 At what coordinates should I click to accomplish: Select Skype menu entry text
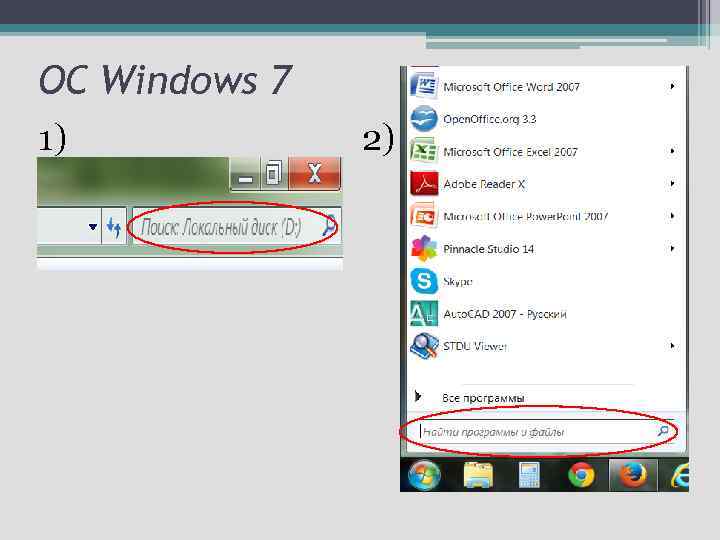458,281
